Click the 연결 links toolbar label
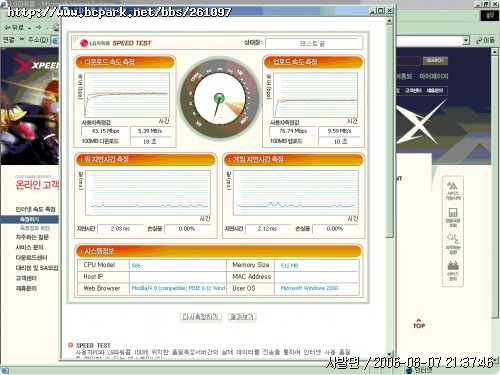Viewport: 500px width, 375px height. 8,40
